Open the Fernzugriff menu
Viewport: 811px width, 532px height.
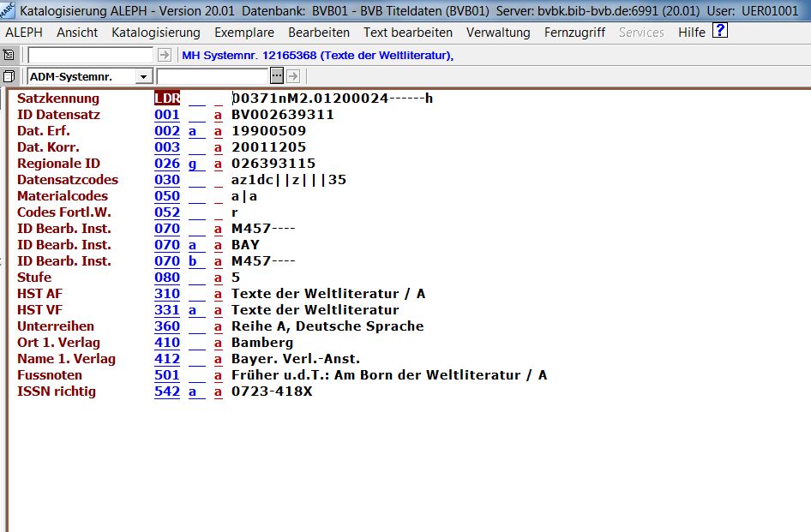(574, 33)
